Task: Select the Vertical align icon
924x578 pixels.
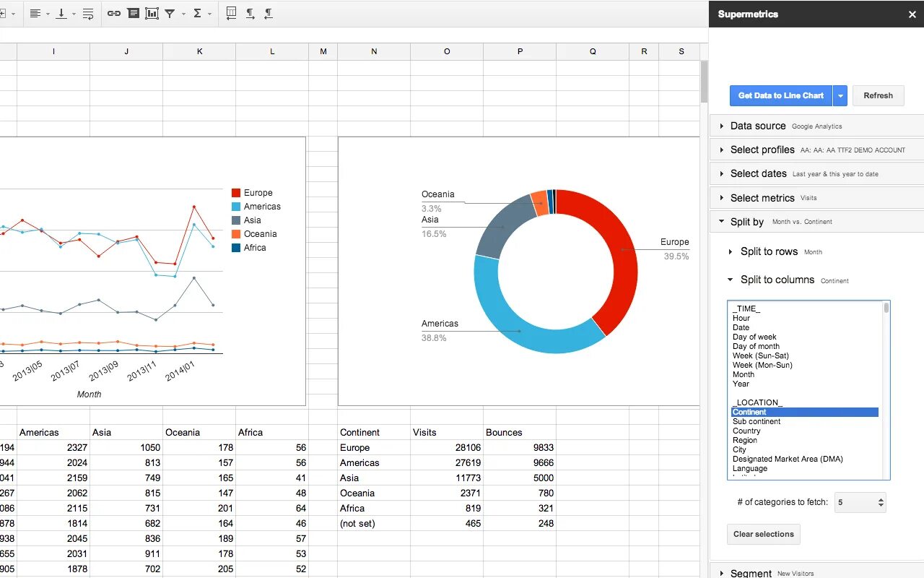Action: point(61,13)
